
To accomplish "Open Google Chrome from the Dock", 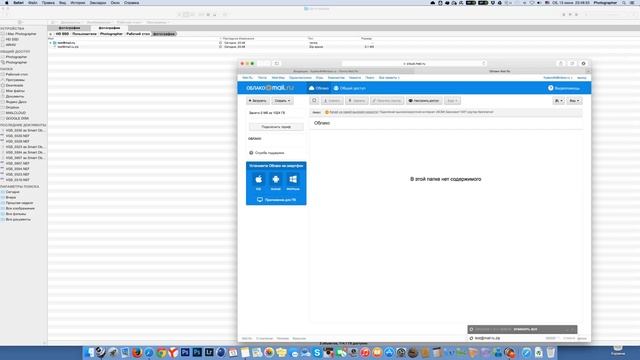I will click(x=161, y=352).
